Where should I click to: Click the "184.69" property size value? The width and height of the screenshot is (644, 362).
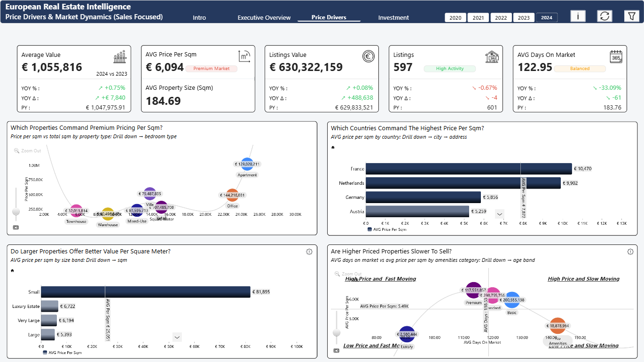pos(163,101)
